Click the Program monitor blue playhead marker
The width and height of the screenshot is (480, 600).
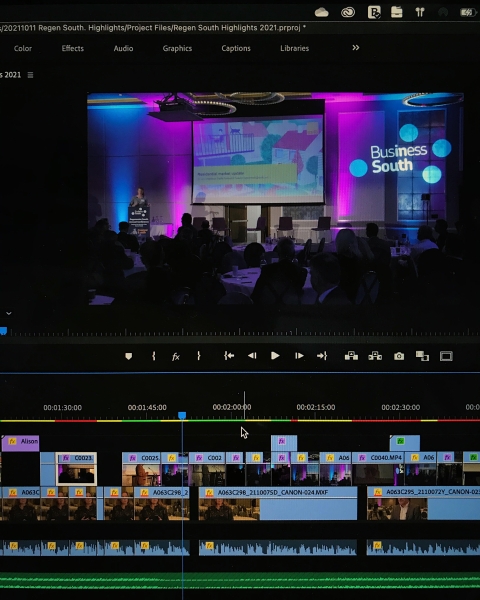coord(3,331)
